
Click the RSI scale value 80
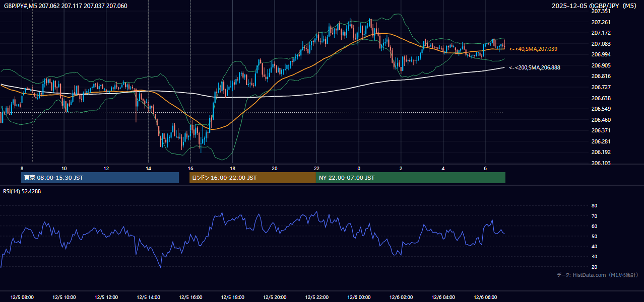point(594,206)
